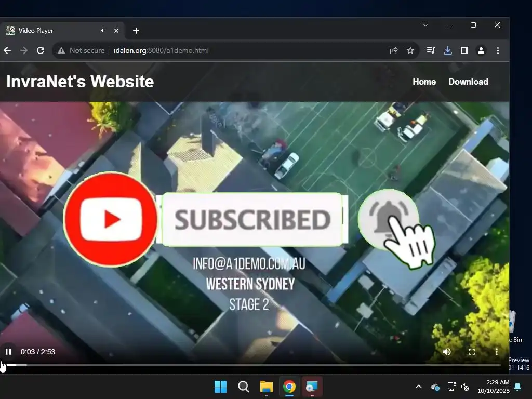Open video player more options menu
Screen dimensions: 532x399
[x=496, y=352]
